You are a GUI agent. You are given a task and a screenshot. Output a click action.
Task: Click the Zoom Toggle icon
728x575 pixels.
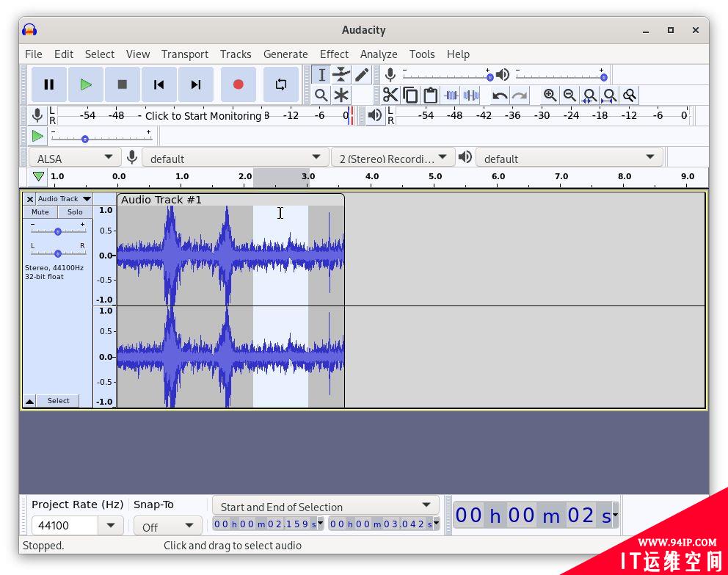pos(630,95)
